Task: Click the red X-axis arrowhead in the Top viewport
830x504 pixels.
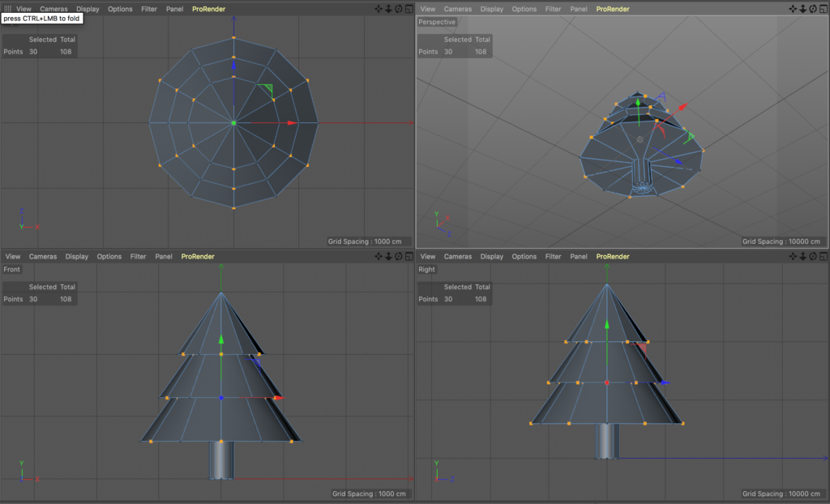Action: click(292, 123)
